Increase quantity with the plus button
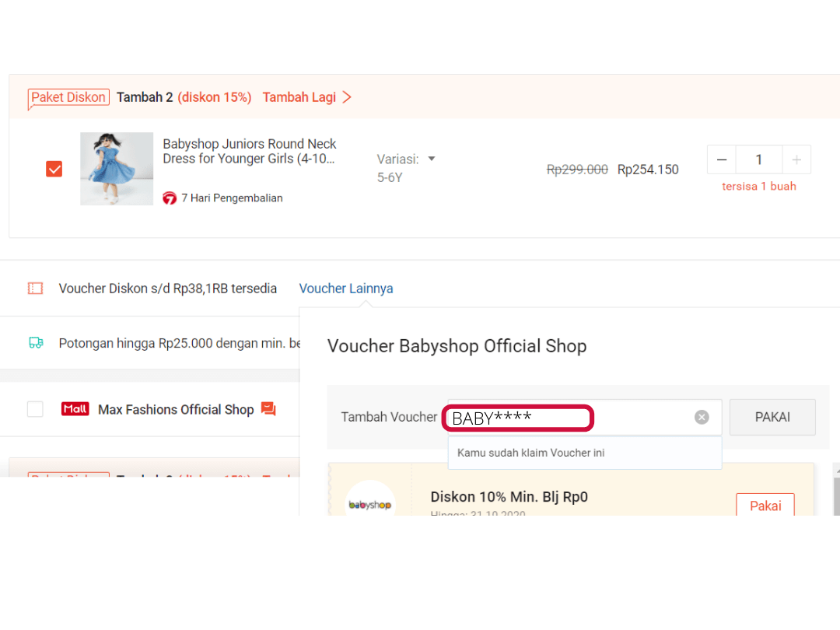The width and height of the screenshot is (840, 630). click(x=796, y=159)
